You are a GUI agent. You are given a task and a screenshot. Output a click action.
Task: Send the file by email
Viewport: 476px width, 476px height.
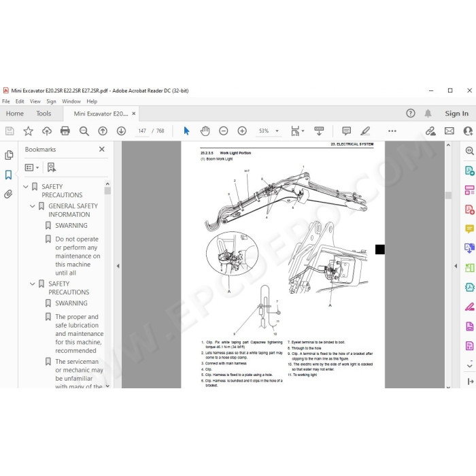tap(449, 131)
